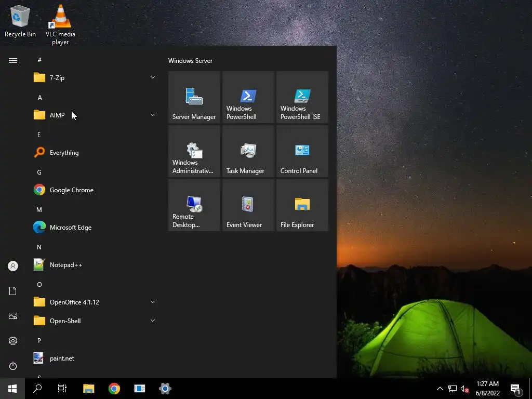Launch the Windows PowerShell tile
Viewport: 532px width, 399px height.
pos(248,97)
